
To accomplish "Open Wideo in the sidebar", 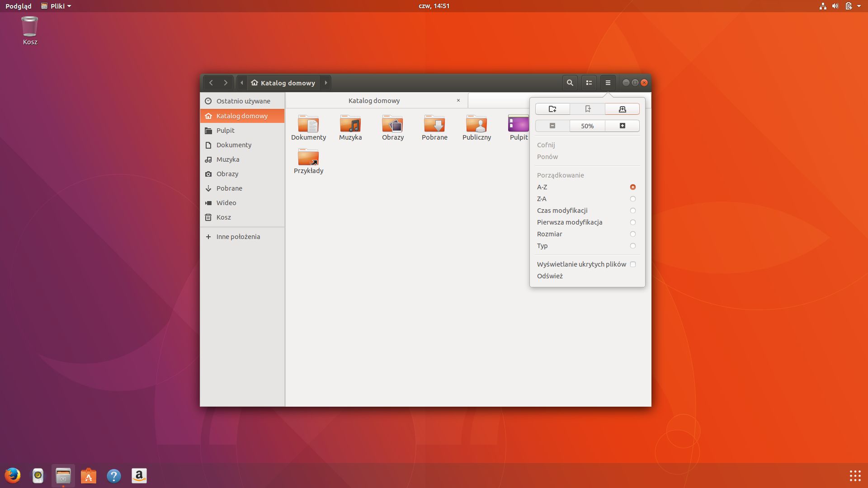I will (226, 203).
